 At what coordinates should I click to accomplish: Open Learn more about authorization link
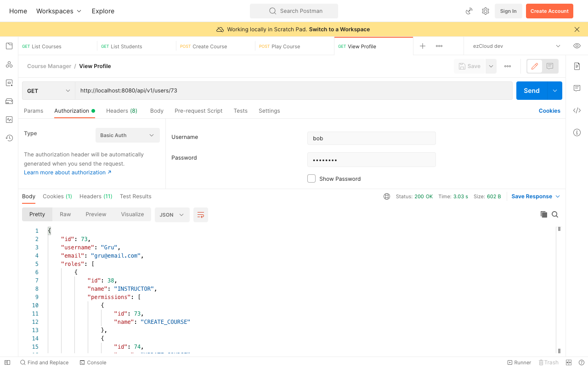[x=68, y=172]
